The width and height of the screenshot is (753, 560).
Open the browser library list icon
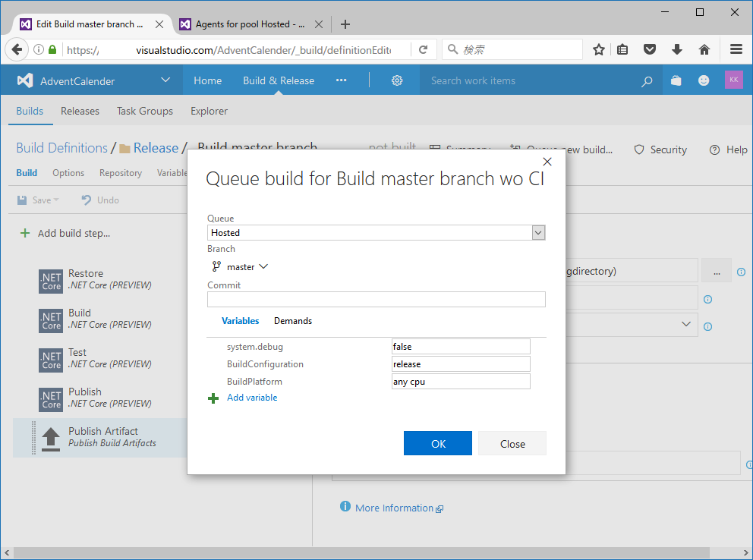point(622,49)
